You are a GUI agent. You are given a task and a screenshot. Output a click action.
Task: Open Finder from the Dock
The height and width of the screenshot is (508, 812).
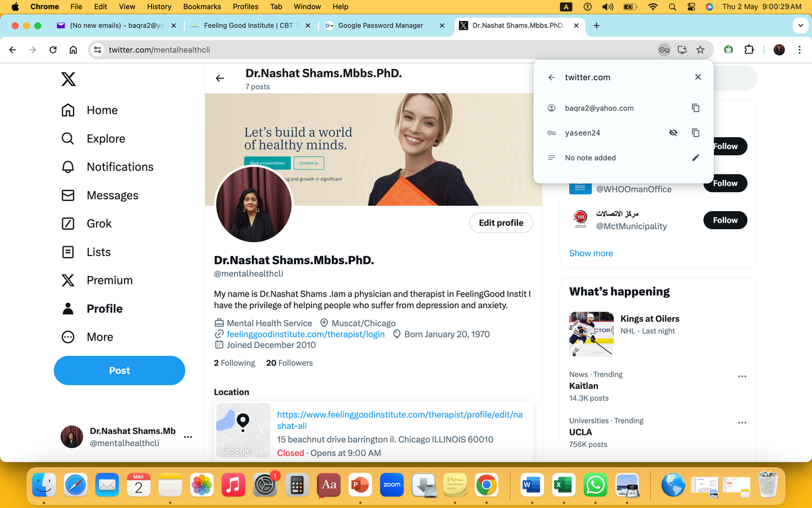(44, 485)
